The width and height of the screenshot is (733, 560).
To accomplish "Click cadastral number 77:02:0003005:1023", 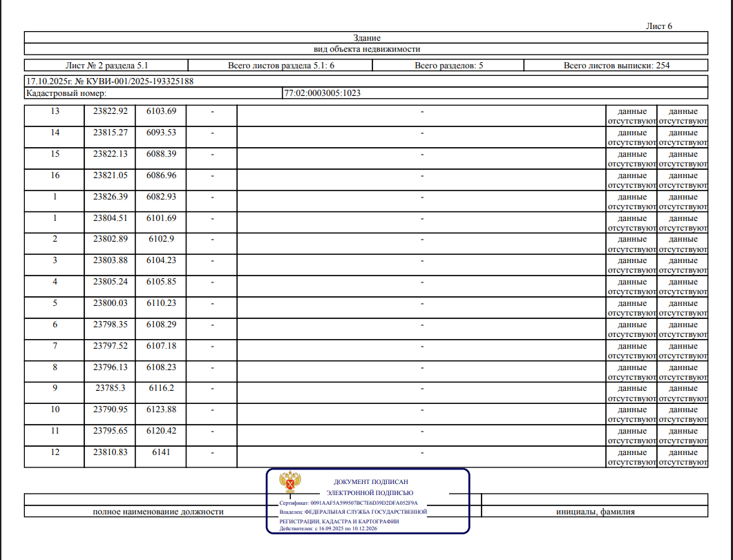I will 323,93.
